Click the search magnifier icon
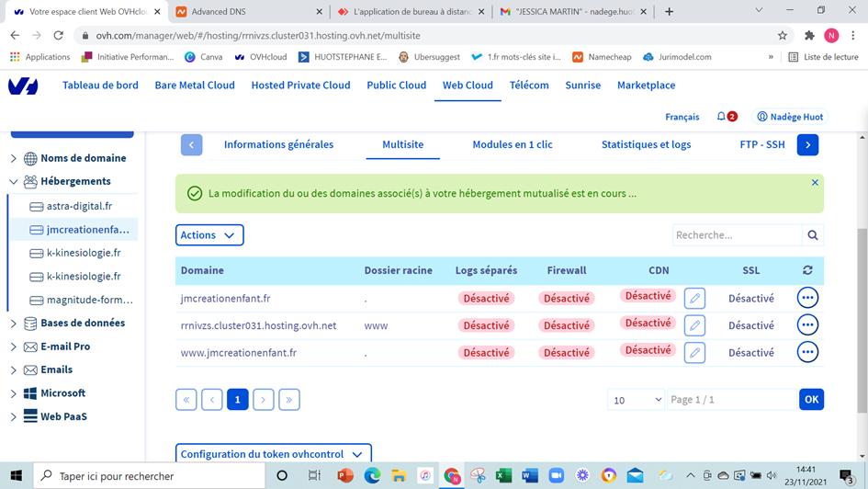 (x=813, y=235)
